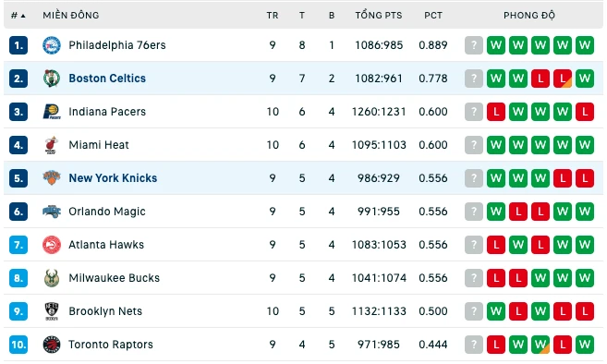Click the Brooklyn Nets team logo
The height and width of the screenshot is (364, 607).
52,311
